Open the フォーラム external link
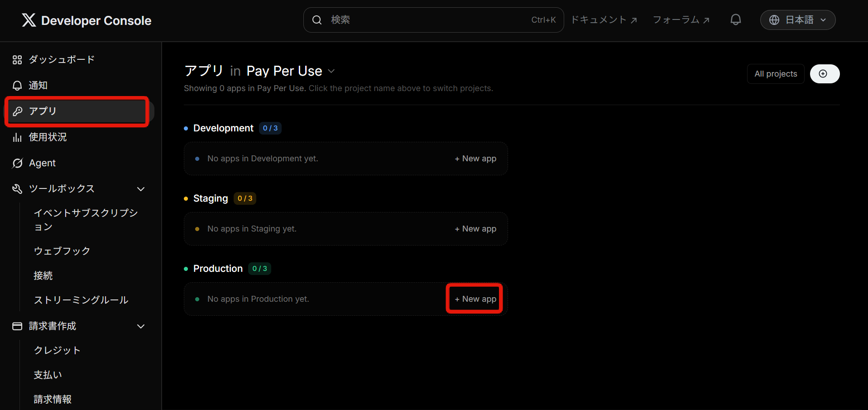The width and height of the screenshot is (868, 410). pyautogui.click(x=681, y=20)
